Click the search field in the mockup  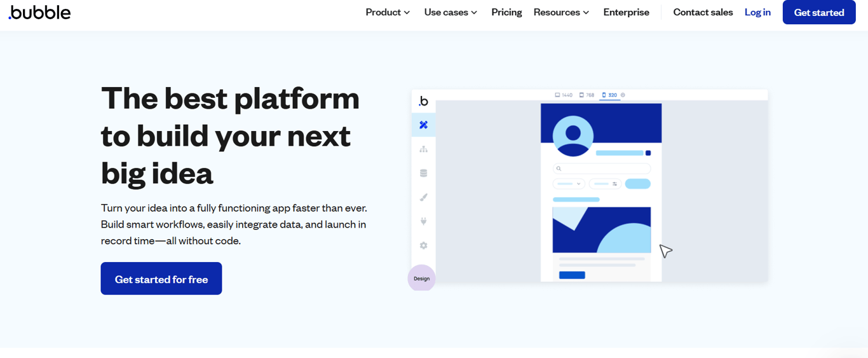602,169
